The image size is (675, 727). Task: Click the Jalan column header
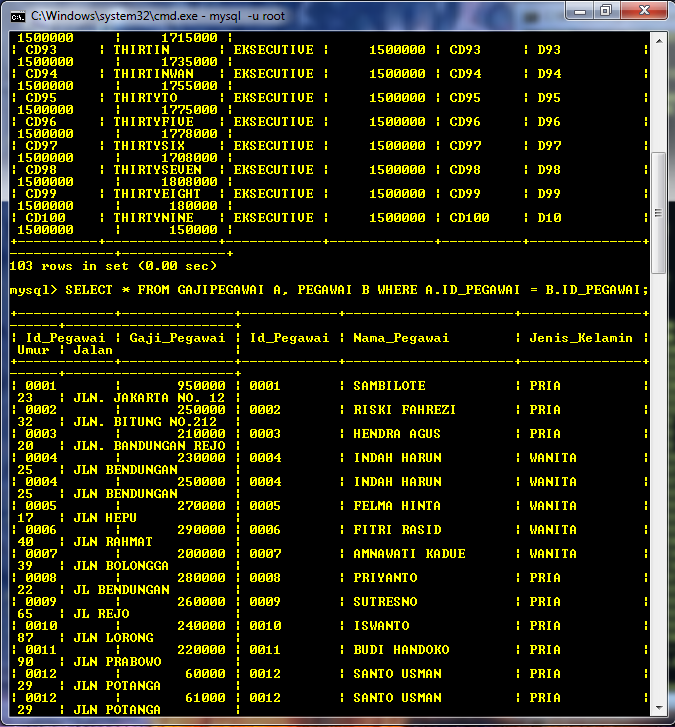93,350
